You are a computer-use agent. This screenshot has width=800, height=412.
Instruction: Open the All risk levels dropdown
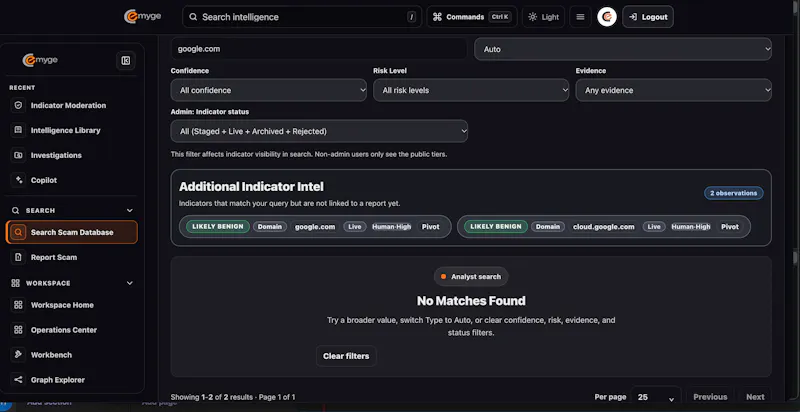tap(471, 90)
